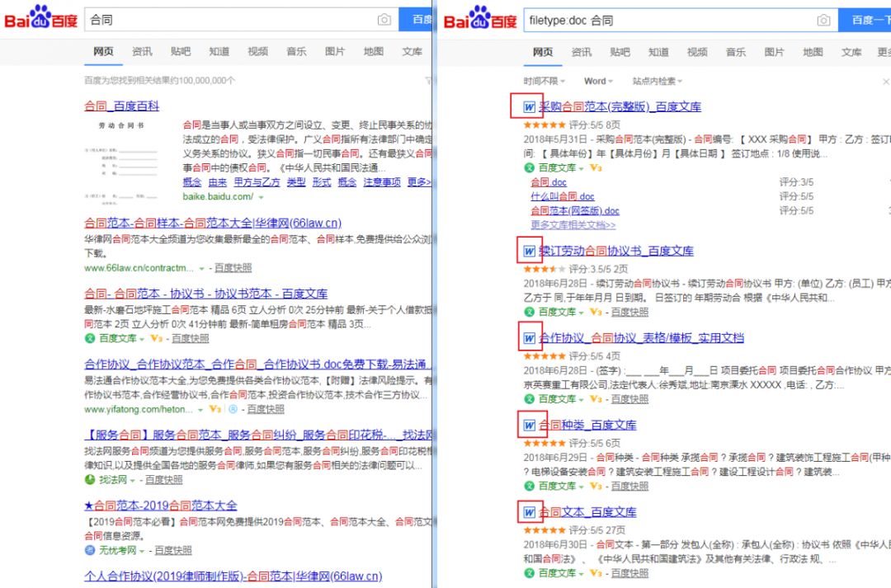Click green 百度文库 badge under 合同文本 result
Screen dimensions: 891x588
click(529, 573)
